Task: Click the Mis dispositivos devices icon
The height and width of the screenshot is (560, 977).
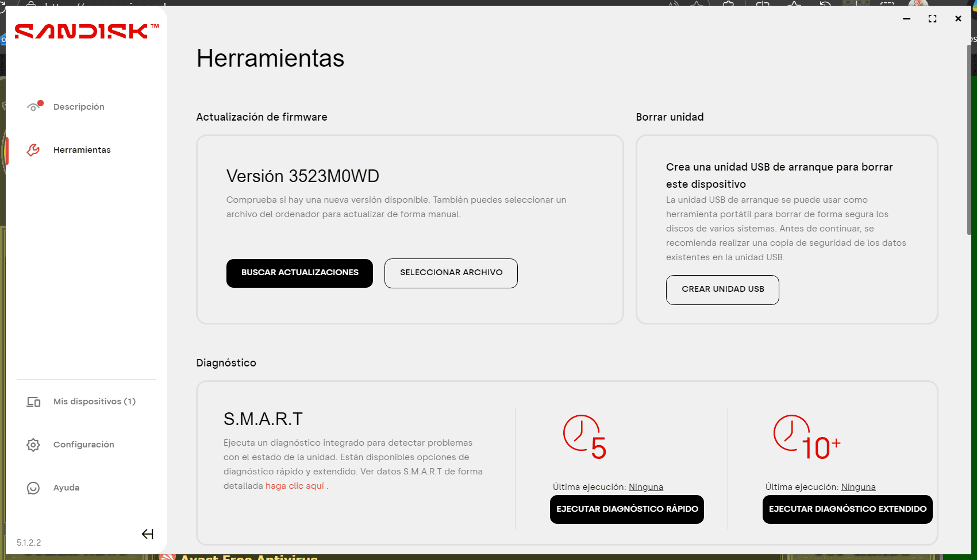Action: tap(33, 402)
